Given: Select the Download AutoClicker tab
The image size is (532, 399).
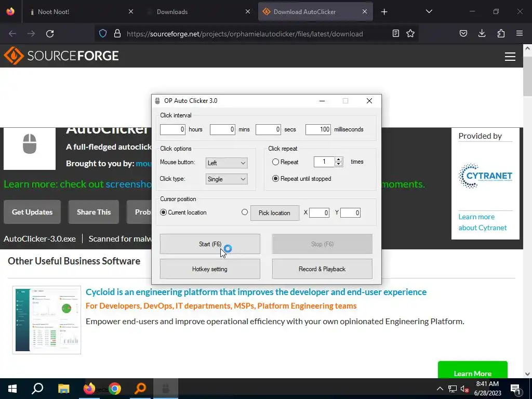Looking at the screenshot, I should pyautogui.click(x=315, y=11).
